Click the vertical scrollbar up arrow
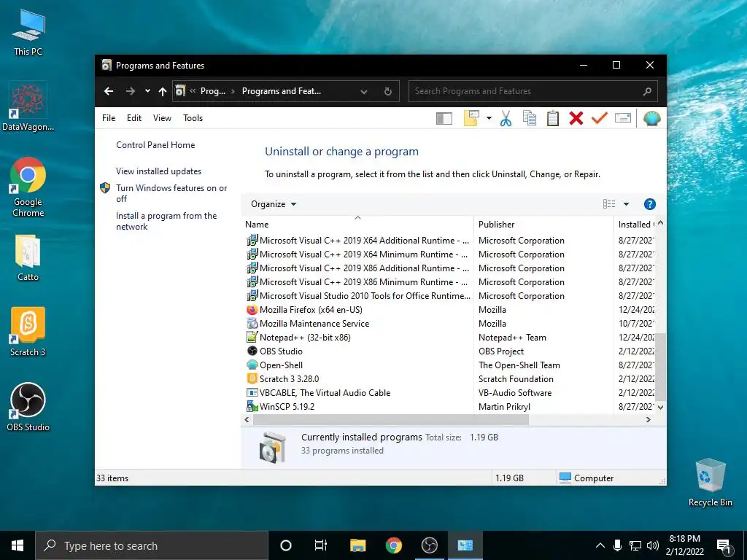Screen dimensions: 747x560 pyautogui.click(x=660, y=223)
